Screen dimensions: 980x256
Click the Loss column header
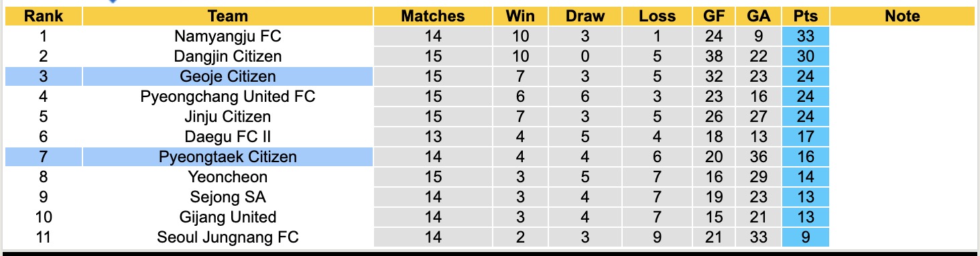point(657,16)
